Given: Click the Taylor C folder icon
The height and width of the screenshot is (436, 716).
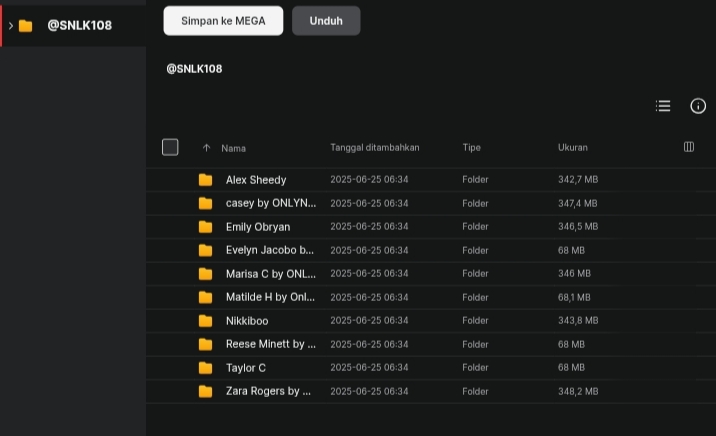Looking at the screenshot, I should [205, 368].
